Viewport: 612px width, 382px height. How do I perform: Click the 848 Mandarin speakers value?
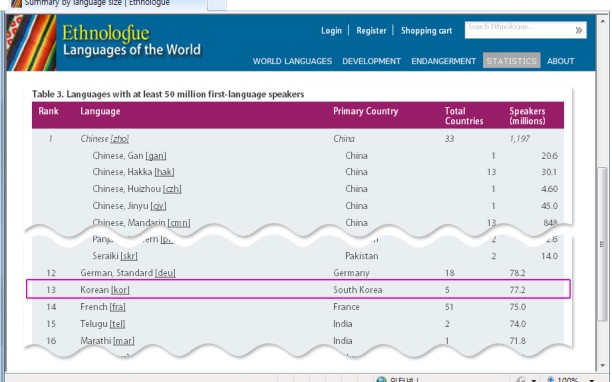pos(550,223)
